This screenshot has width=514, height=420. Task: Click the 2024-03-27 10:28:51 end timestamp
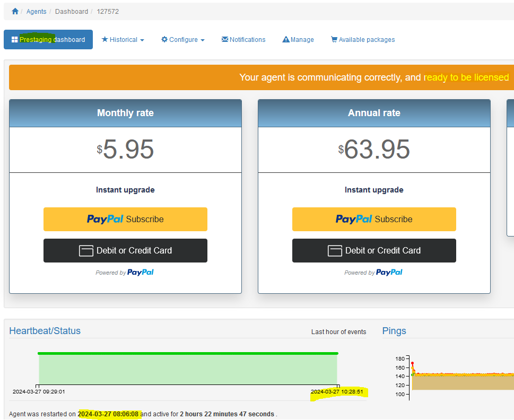tap(337, 392)
